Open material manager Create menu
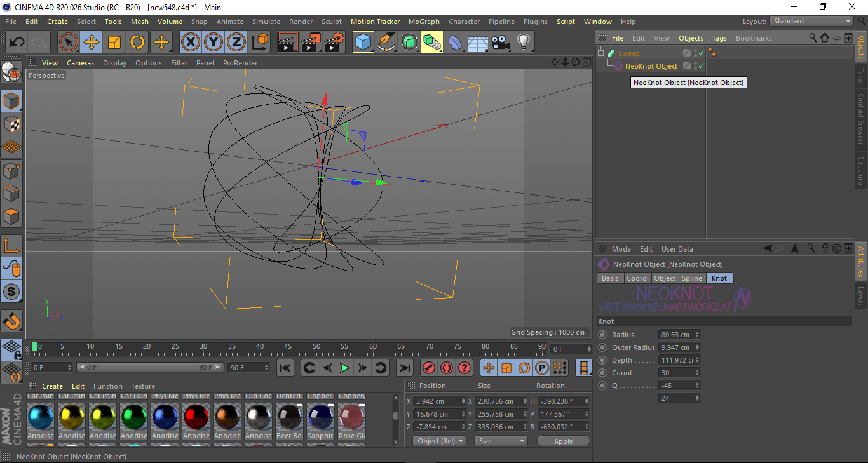This screenshot has width=868, height=463. click(x=53, y=386)
